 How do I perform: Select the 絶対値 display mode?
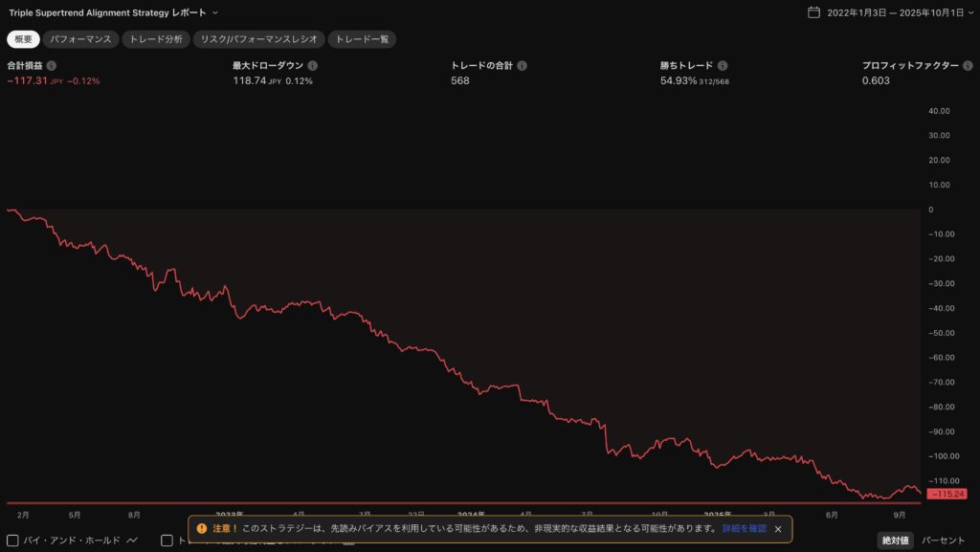point(895,541)
